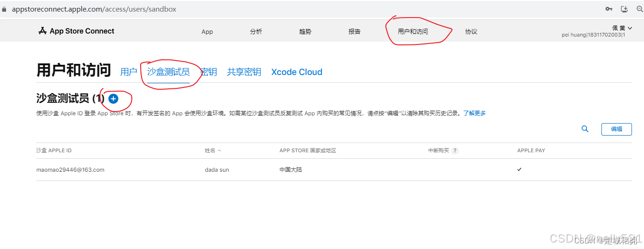Image resolution: width=644 pixels, height=249 pixels.
Task: Click the maomao29446@163.com tester email
Action: [70, 170]
